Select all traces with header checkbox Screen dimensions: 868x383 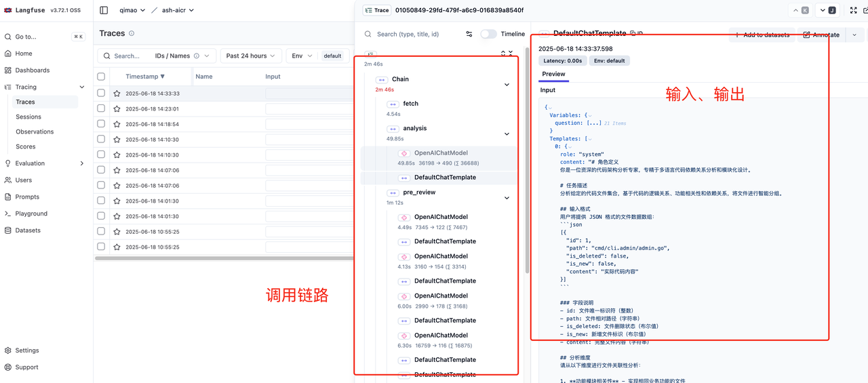click(101, 77)
